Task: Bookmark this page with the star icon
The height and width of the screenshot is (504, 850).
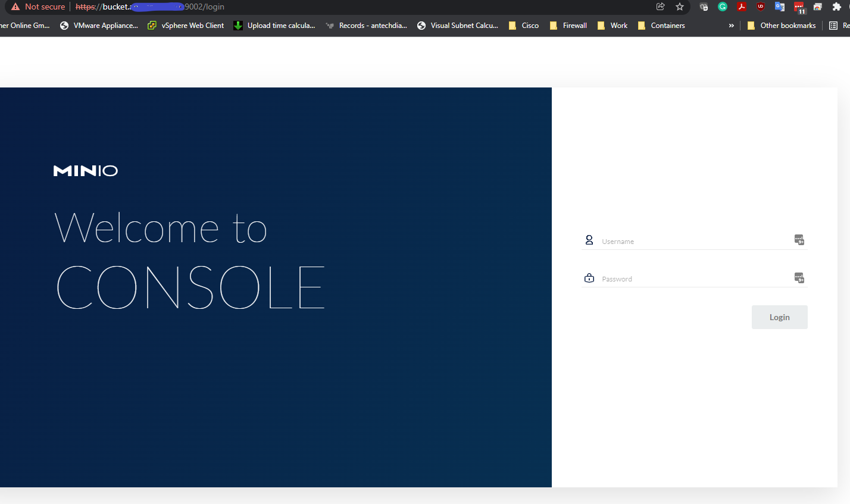Action: point(680,7)
